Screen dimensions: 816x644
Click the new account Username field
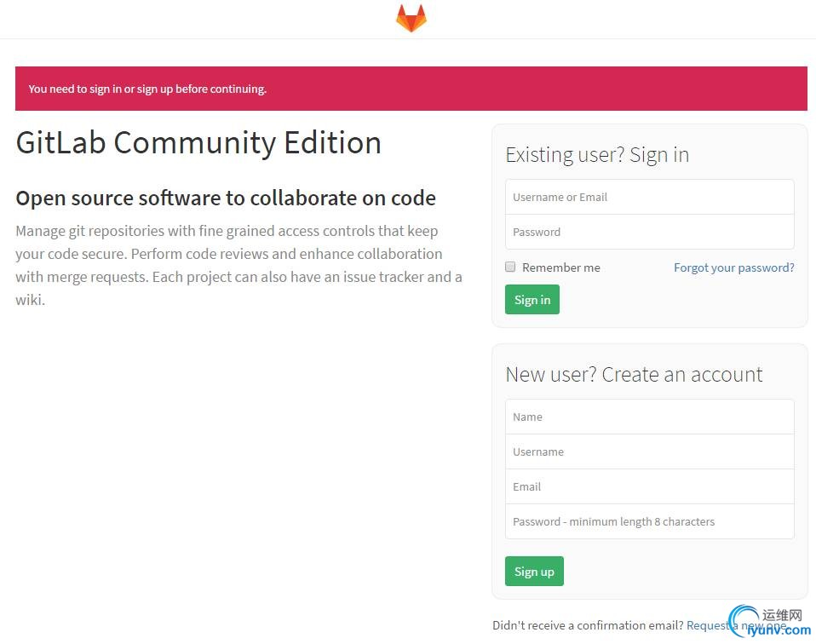point(649,451)
